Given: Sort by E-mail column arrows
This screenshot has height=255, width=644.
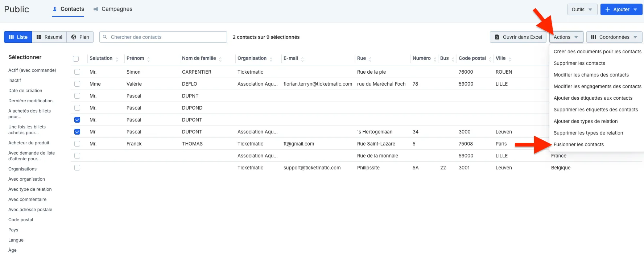Looking at the screenshot, I should 302,59.
